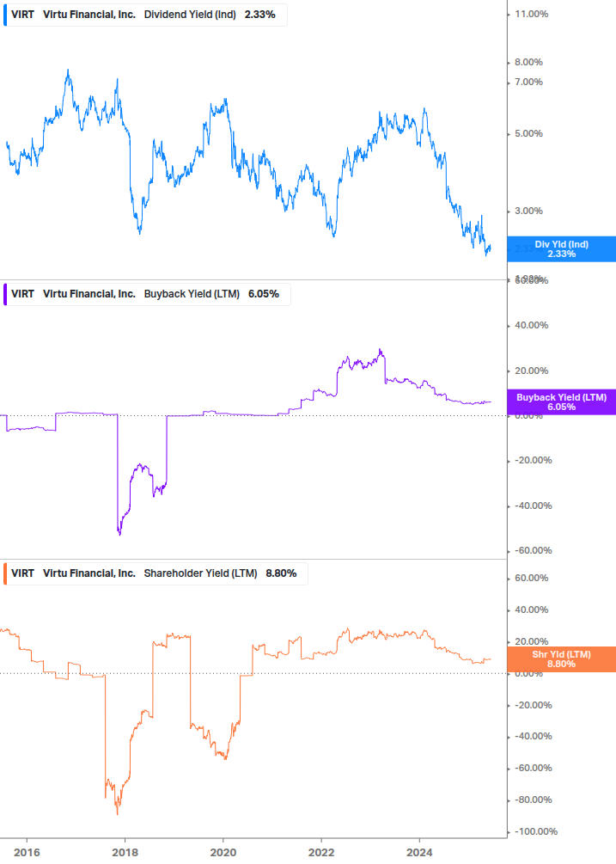
Task: Click the VIRT ticker in the dividend yield legend
Action: pos(22,15)
